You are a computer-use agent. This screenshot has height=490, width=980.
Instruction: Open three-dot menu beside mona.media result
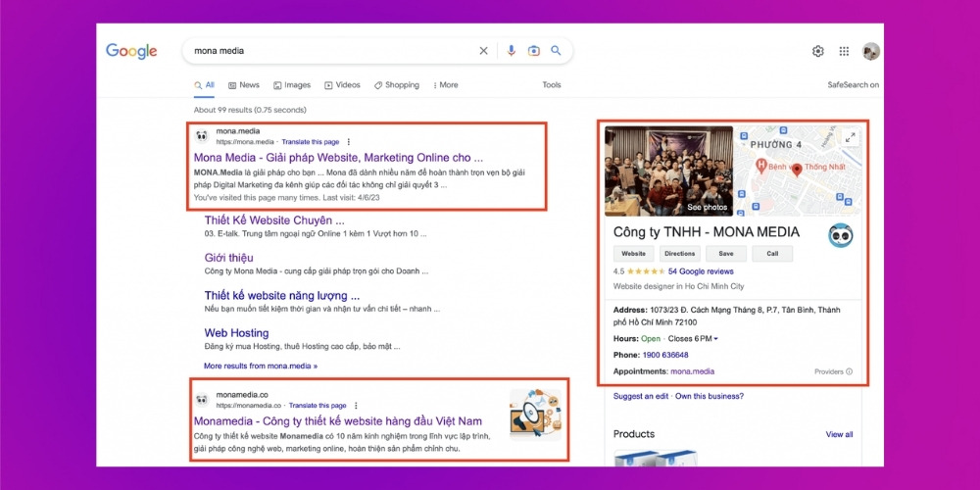pos(348,142)
